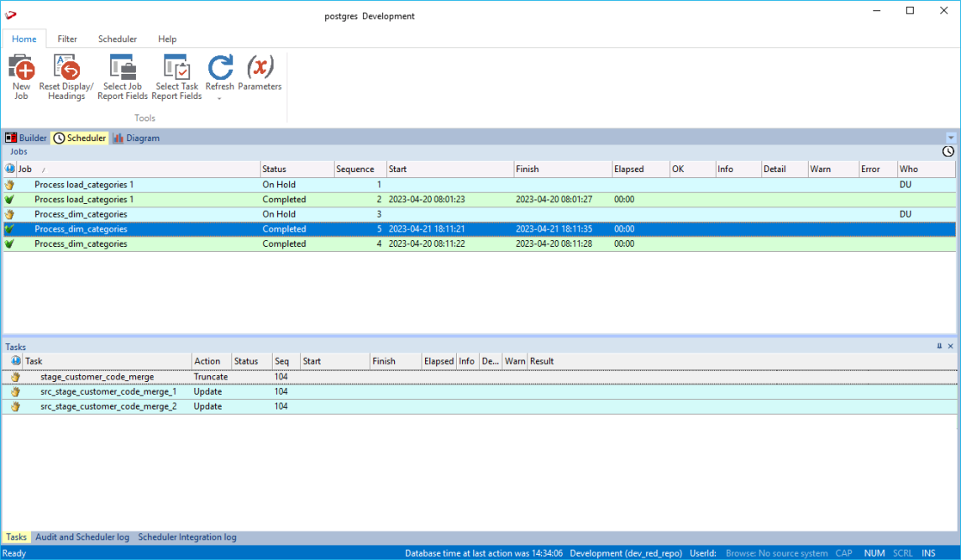Select the src_stage_customer_code_merge_1 task row
The height and width of the screenshot is (560, 961).
108,392
